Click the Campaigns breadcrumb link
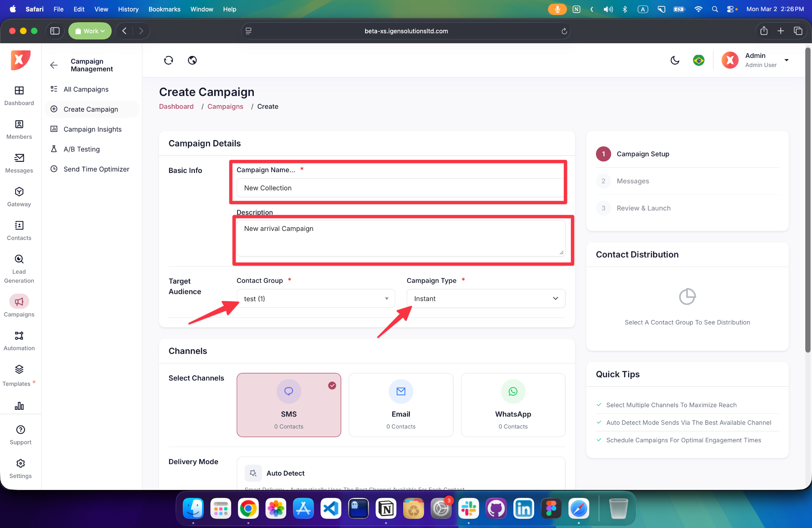 point(225,106)
